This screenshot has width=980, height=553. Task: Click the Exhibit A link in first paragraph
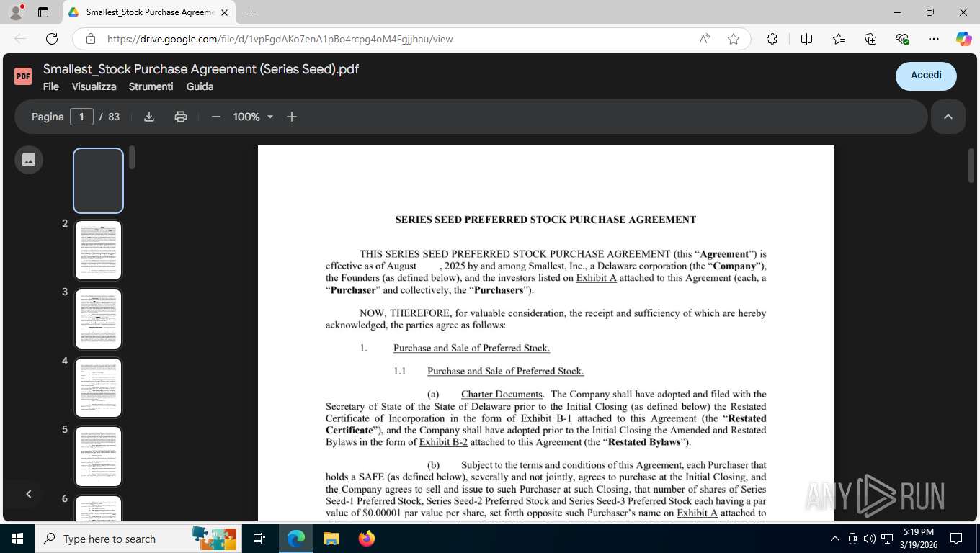[596, 278]
